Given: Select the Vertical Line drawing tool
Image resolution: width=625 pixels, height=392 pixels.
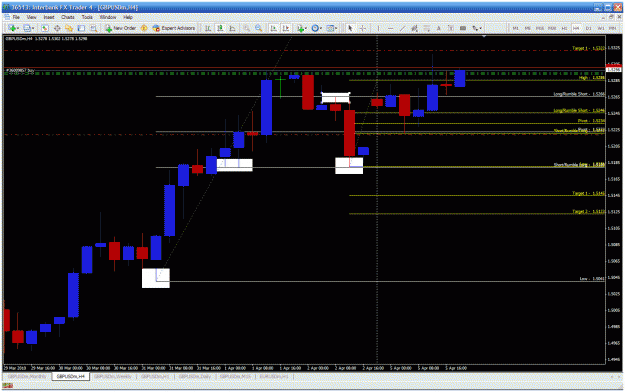Looking at the screenshot, I should point(378,28).
